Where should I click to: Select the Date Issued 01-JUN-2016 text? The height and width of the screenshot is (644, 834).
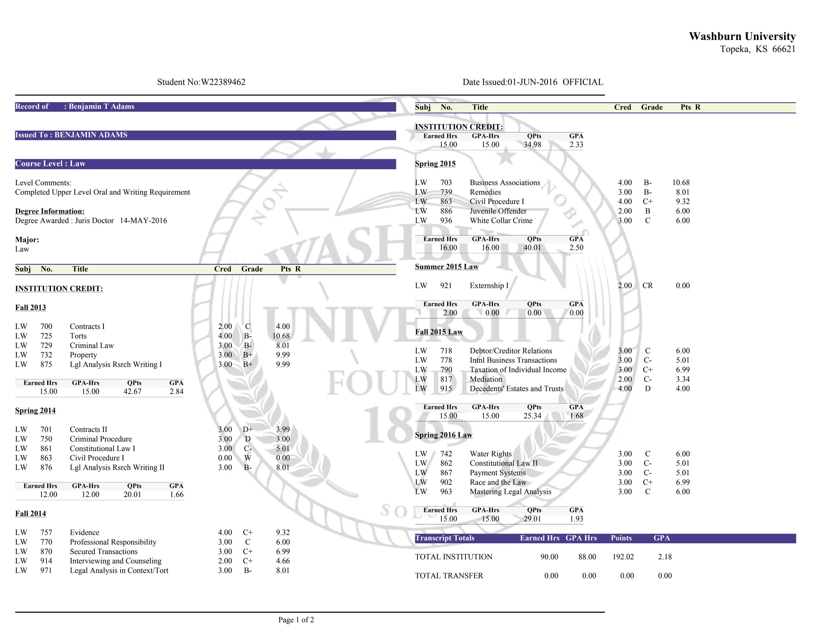tap(509, 82)
